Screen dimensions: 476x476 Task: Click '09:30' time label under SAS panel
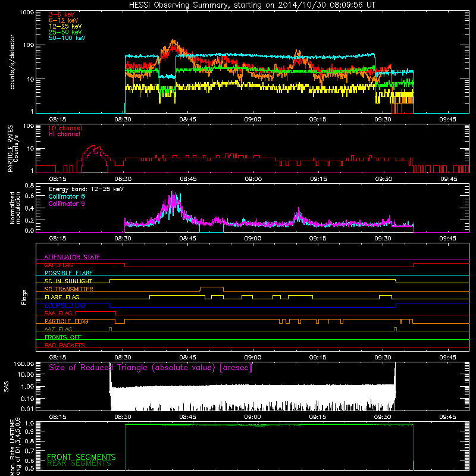click(x=383, y=417)
